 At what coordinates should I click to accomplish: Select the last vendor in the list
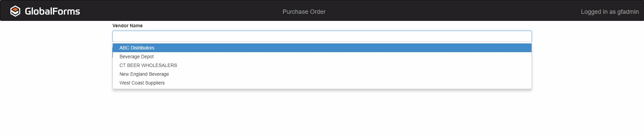(x=142, y=83)
